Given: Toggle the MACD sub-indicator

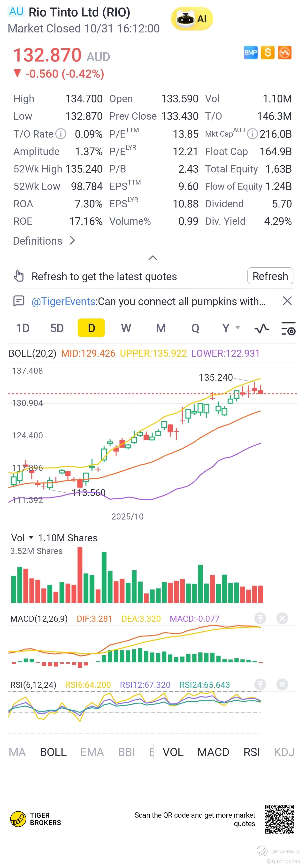Looking at the screenshot, I should pos(213,752).
